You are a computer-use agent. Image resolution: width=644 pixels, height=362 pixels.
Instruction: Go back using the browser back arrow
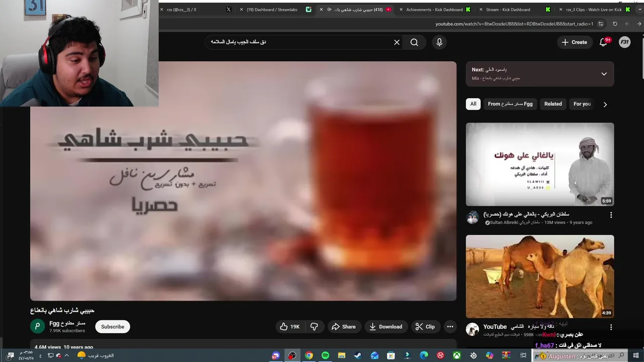point(639,24)
